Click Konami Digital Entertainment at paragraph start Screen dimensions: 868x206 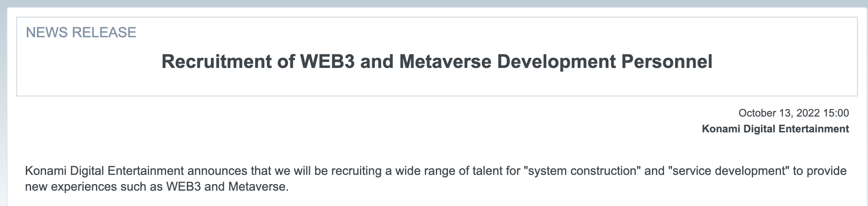(104, 170)
